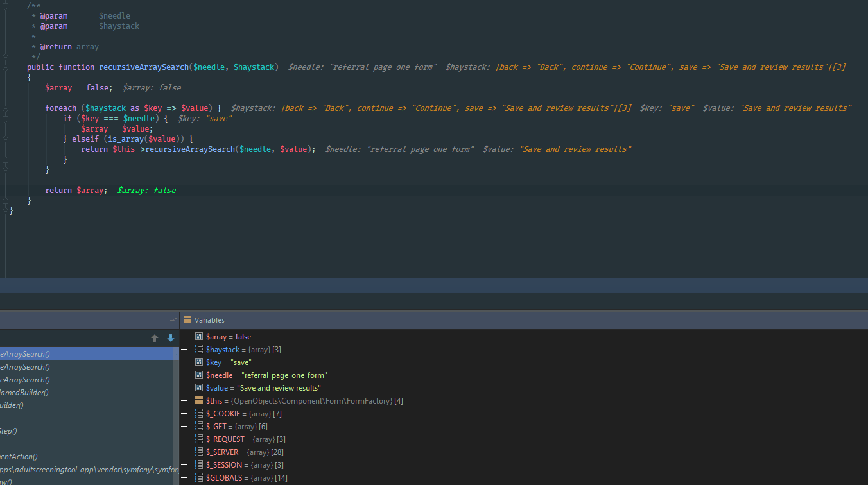Go to the next frame with the down arrow
This screenshot has height=485, width=868.
point(171,338)
